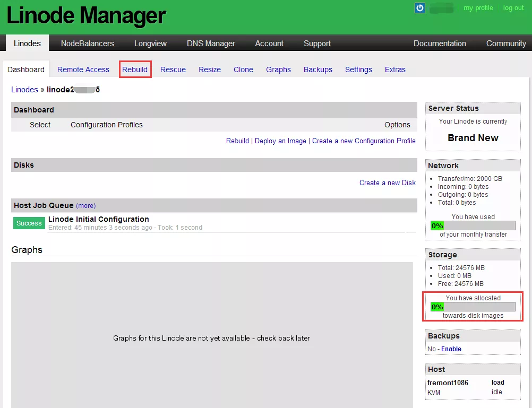
Task: Click Outgoing: 0 bytes network entry
Action: click(x=463, y=194)
